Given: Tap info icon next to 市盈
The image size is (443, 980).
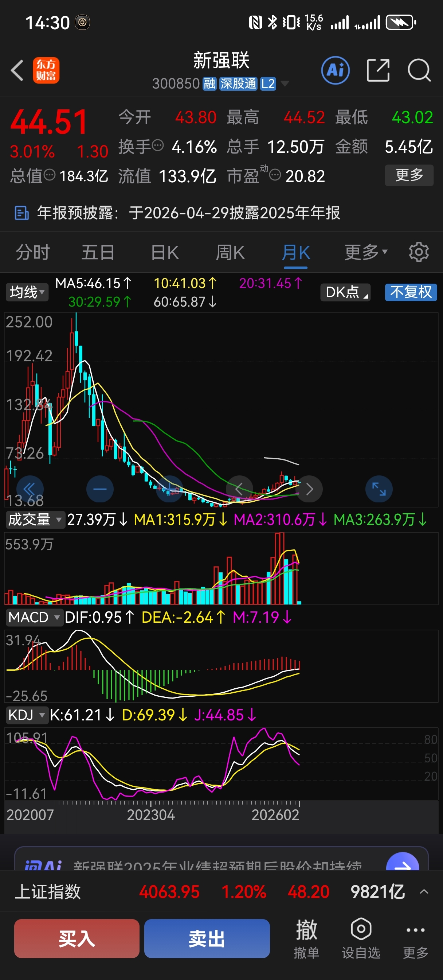Looking at the screenshot, I should point(275,175).
